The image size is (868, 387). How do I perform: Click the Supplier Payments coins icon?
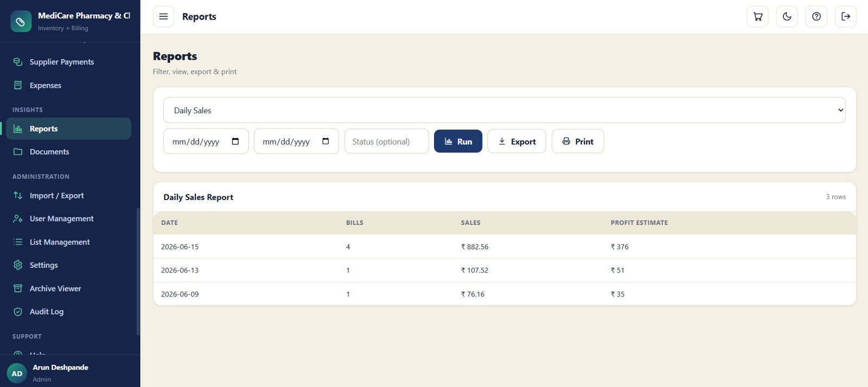click(18, 62)
